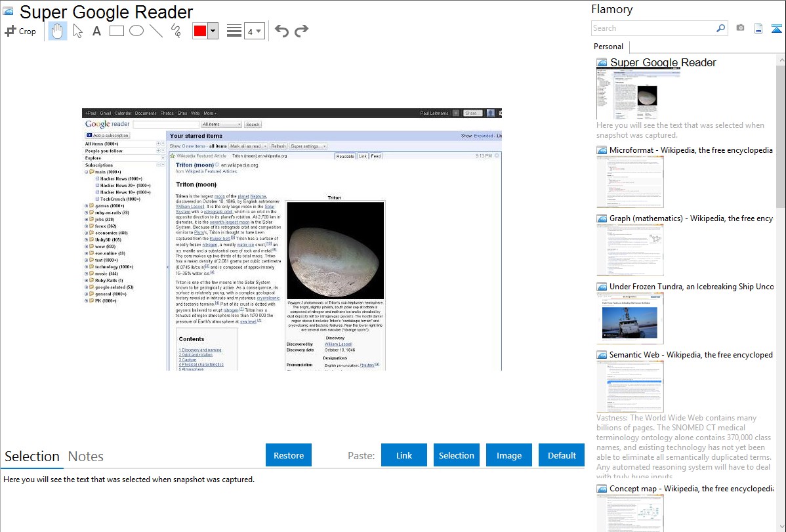Click the large Google Reader snapshot preview
Screen dimensions: 786x532
tap(292, 239)
